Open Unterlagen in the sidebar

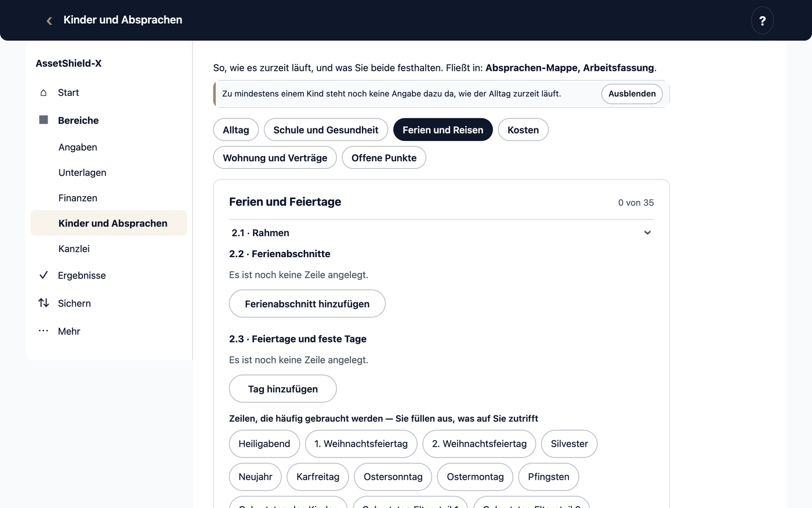coord(109,172)
